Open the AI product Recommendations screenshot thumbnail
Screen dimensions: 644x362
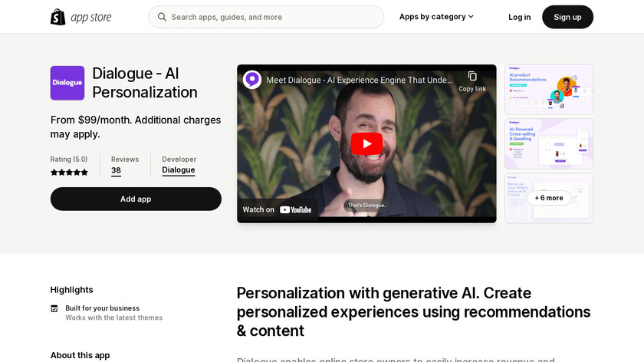(x=549, y=89)
